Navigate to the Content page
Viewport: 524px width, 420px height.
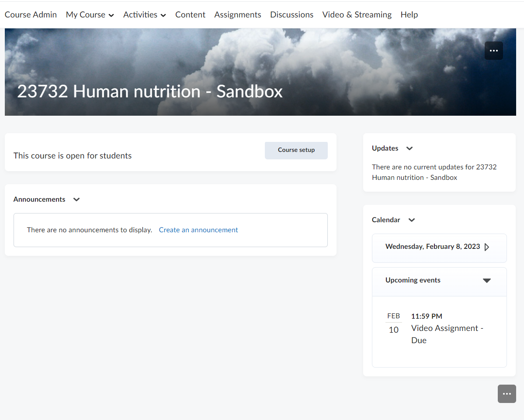[x=190, y=15]
